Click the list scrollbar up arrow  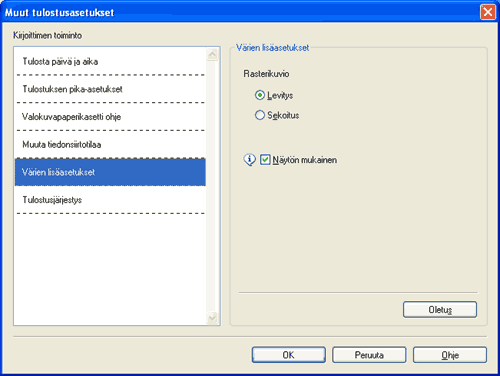(213, 54)
